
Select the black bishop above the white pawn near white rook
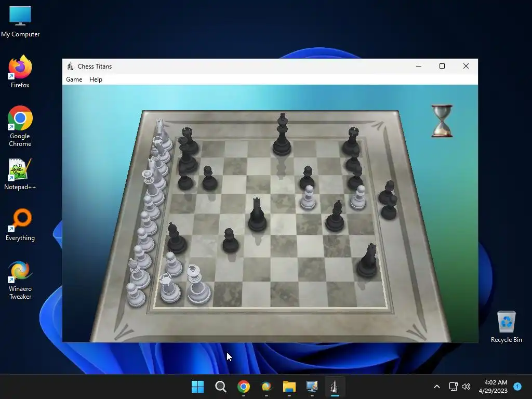tap(176, 238)
